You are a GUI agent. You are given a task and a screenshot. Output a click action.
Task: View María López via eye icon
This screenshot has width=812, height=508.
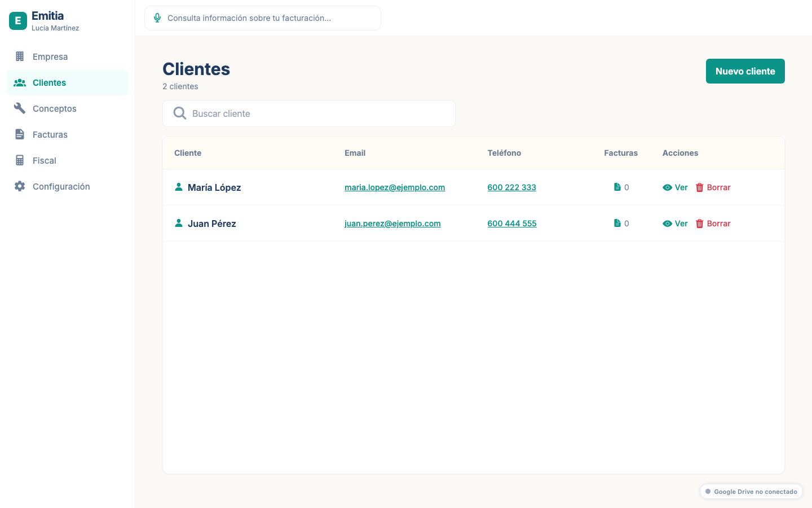[668, 187]
